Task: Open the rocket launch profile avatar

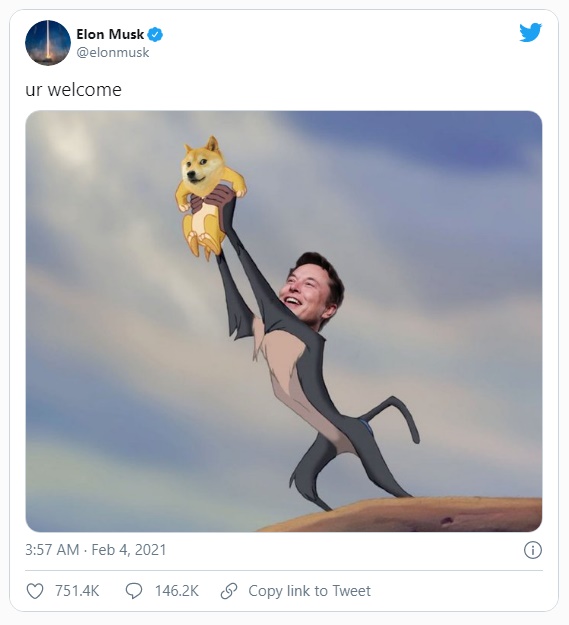Action: point(48,43)
